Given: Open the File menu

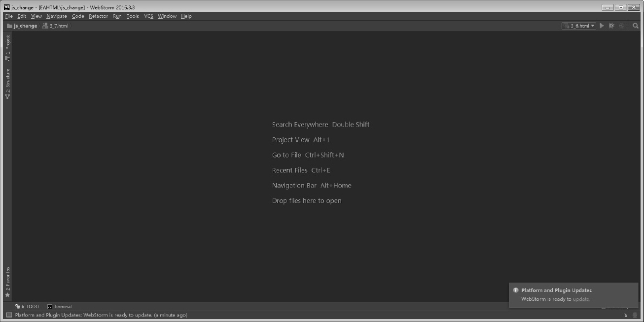Looking at the screenshot, I should tap(9, 16).
